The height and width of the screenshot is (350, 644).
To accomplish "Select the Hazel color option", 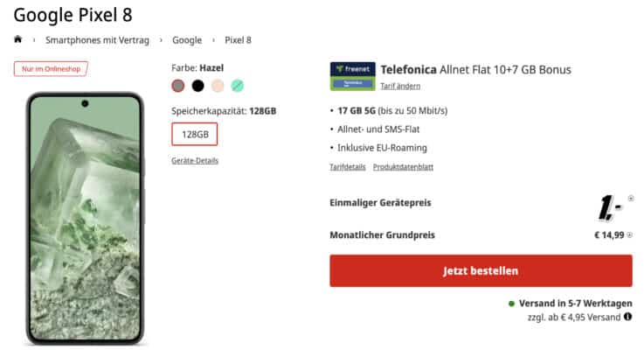I will (x=178, y=86).
